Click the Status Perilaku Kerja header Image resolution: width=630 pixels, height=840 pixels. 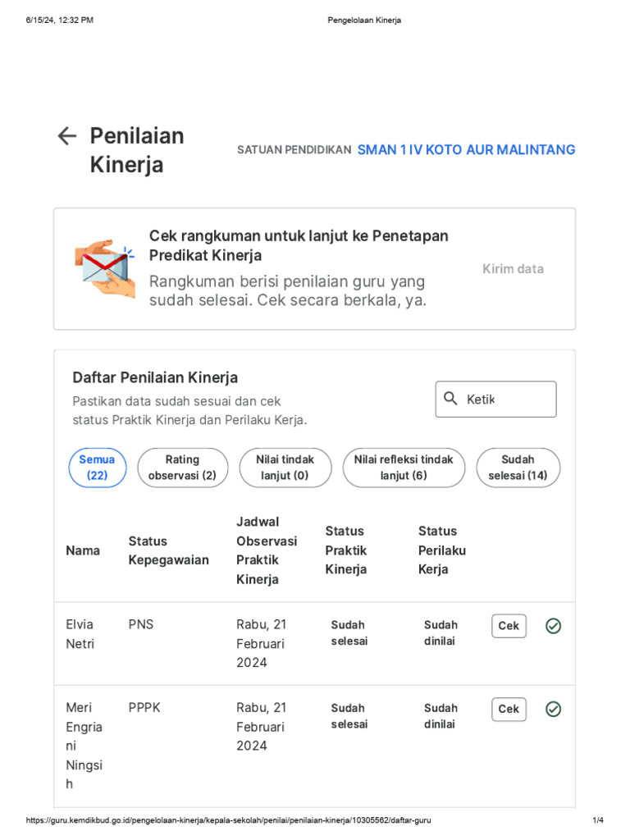[441, 550]
